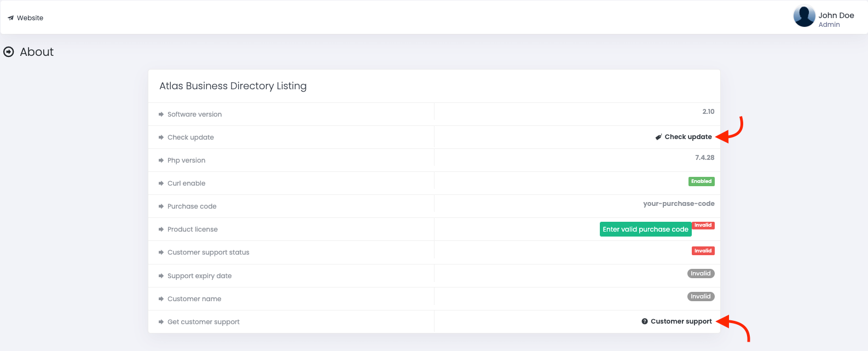Select the PHP version value 7.4.28
The height and width of the screenshot is (351, 868).
(x=705, y=158)
